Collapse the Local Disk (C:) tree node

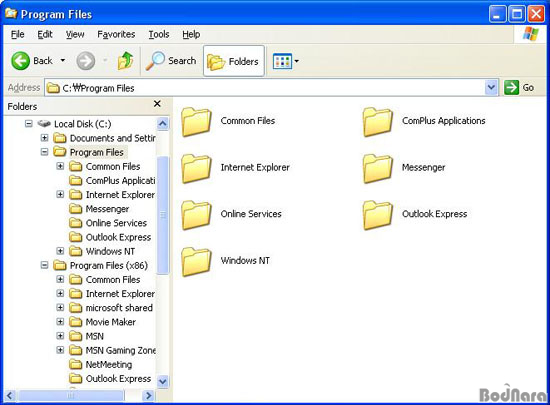coord(29,123)
